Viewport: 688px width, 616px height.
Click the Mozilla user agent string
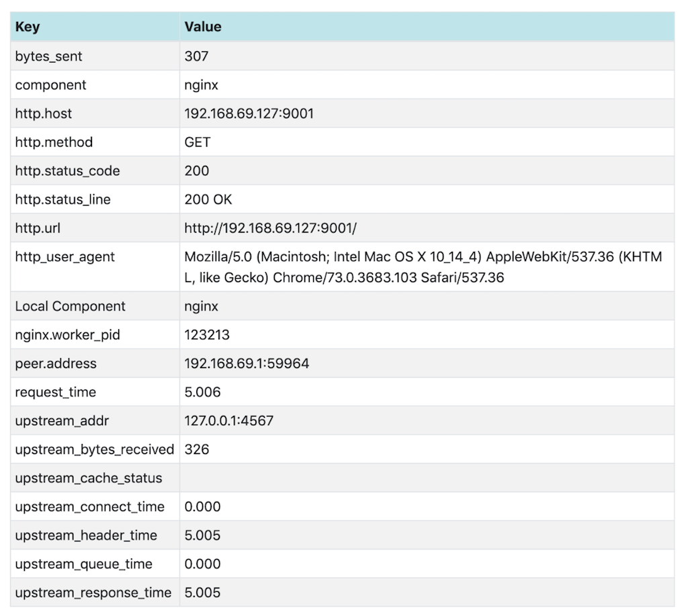click(x=423, y=267)
